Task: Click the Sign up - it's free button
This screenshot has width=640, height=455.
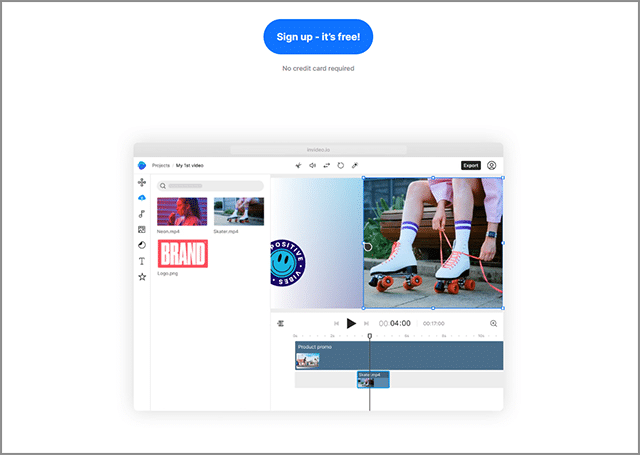Action: point(318,37)
